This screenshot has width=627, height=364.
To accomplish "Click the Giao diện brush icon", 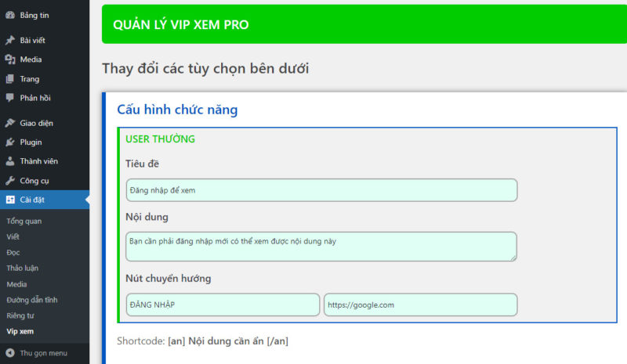I will coord(10,123).
